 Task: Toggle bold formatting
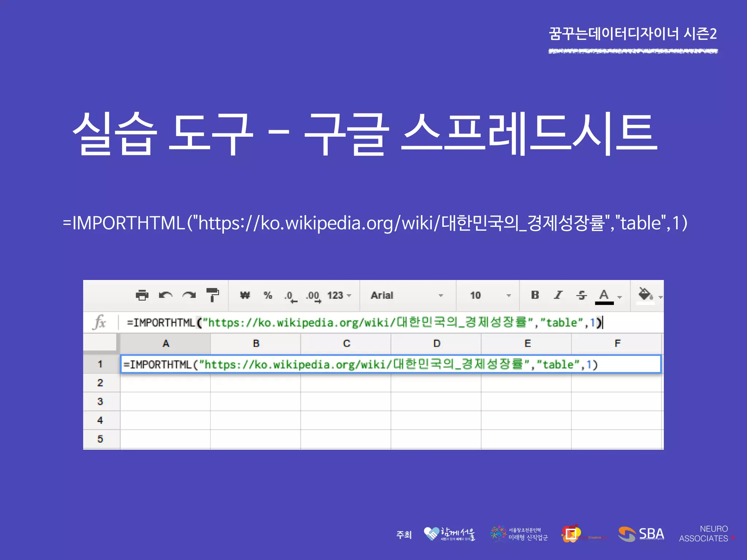click(535, 295)
